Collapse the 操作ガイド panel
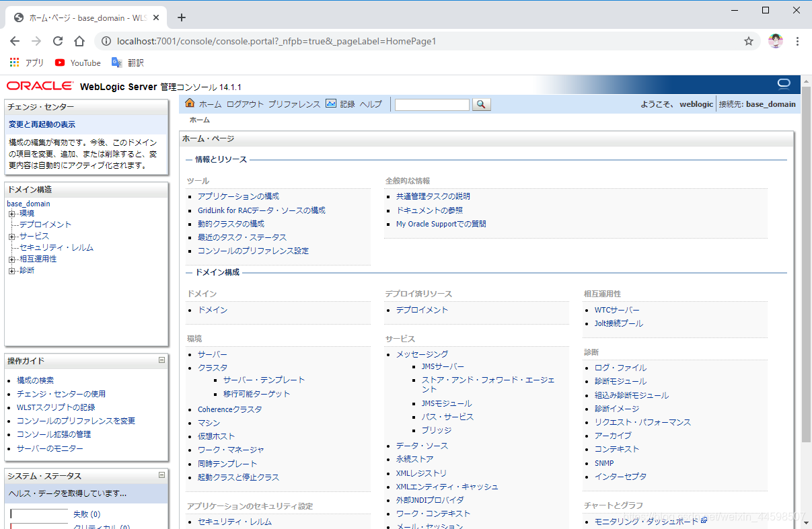The height and width of the screenshot is (529, 812). pyautogui.click(x=161, y=360)
